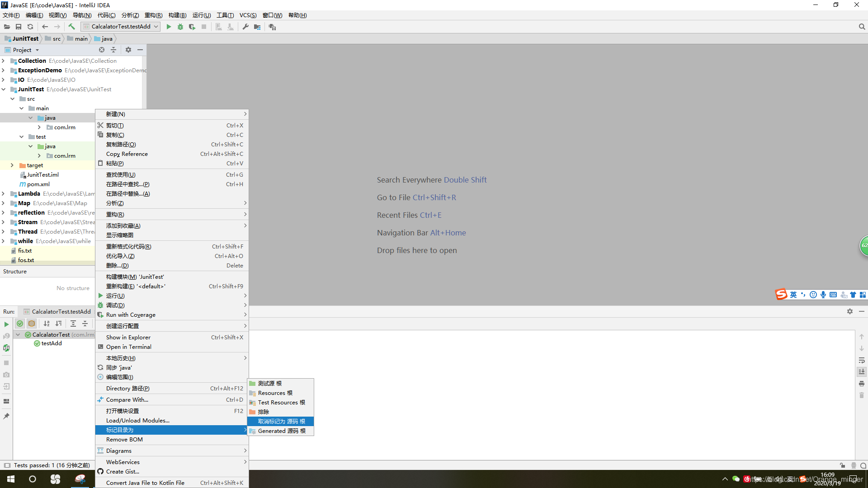The image size is (868, 488).
Task: Click the Pin Tab icon in Run panel
Action: coord(6,416)
